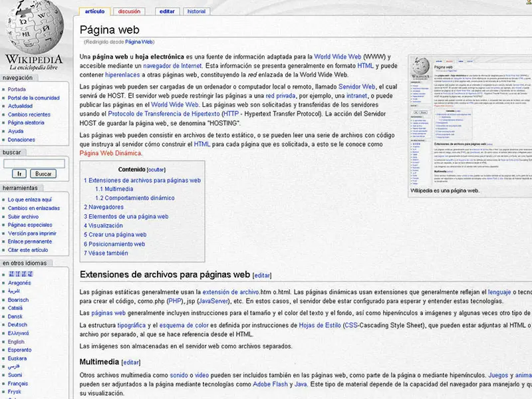Open esquema de color link

(184, 325)
